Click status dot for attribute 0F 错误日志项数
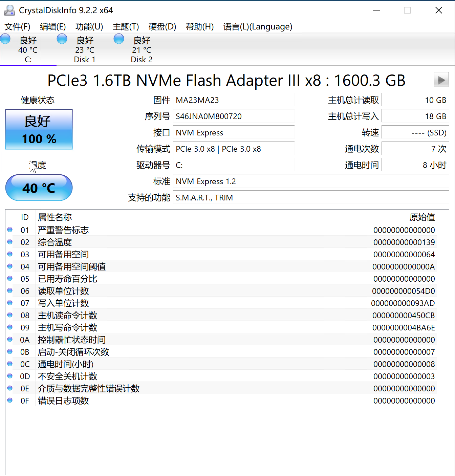Viewport: 455px width, 476px height. tap(10, 400)
